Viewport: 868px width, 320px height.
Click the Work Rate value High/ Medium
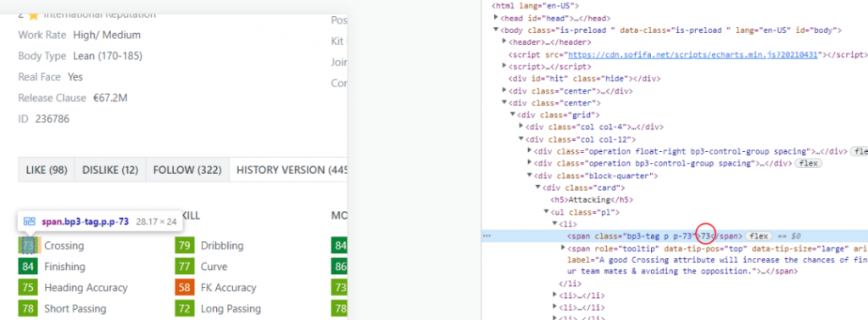[107, 35]
